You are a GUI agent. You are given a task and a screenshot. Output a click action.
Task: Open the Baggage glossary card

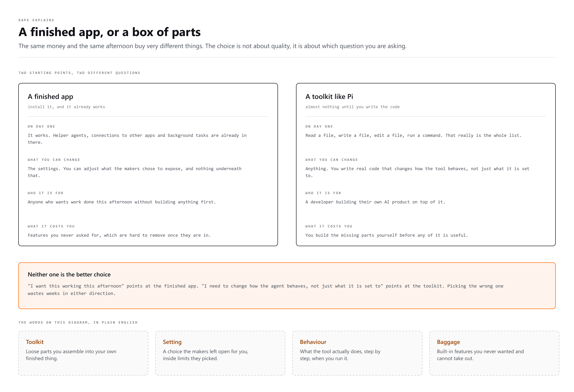[494, 353]
